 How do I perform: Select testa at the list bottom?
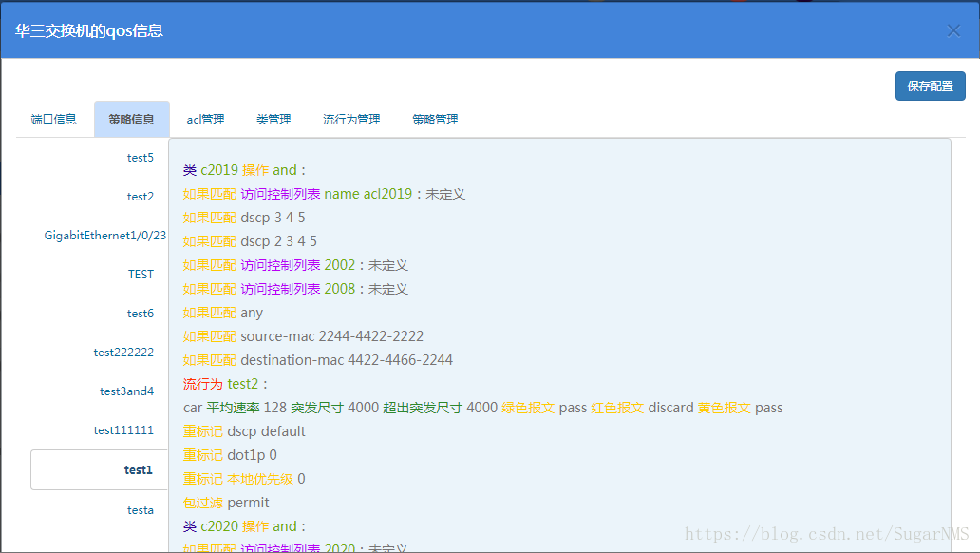point(140,509)
